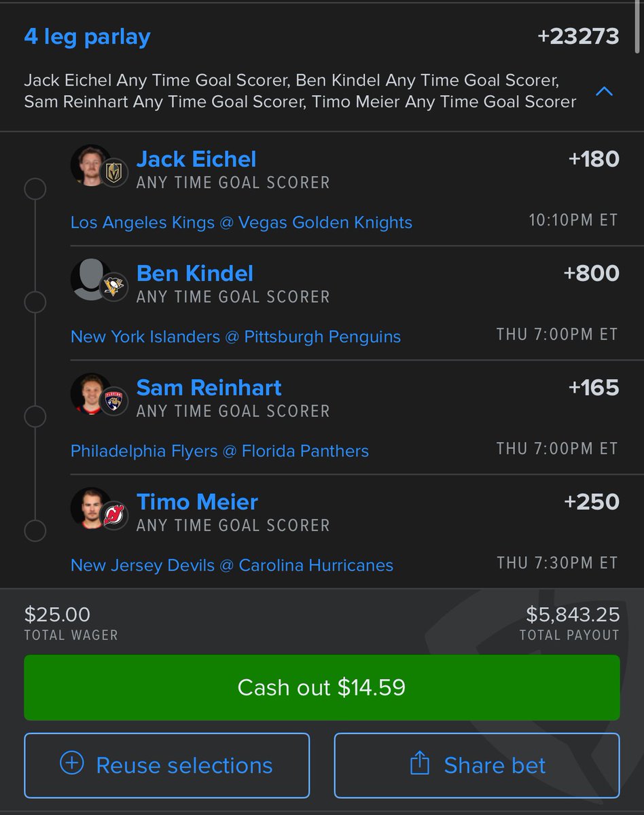This screenshot has width=644, height=815.
Task: Tap the Reuse selections button
Action: click(x=166, y=765)
